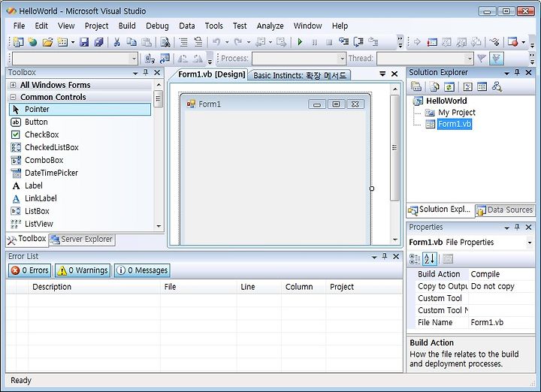Click the Toolbox scroll down arrow

(x=159, y=226)
